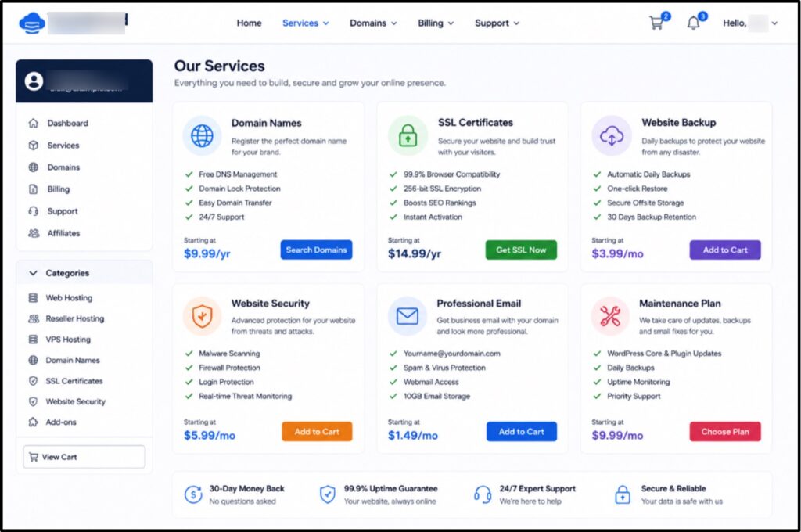Viewport: 801px width, 532px height.
Task: Click the Domains globe icon in sidebar menu
Action: (33, 167)
